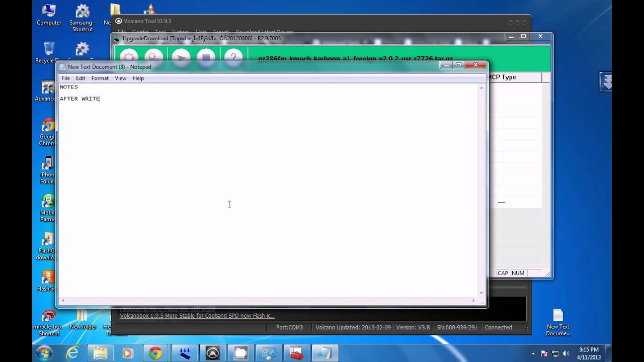Click in the Notepad text area
The image size is (644, 362).
[x=268, y=190]
